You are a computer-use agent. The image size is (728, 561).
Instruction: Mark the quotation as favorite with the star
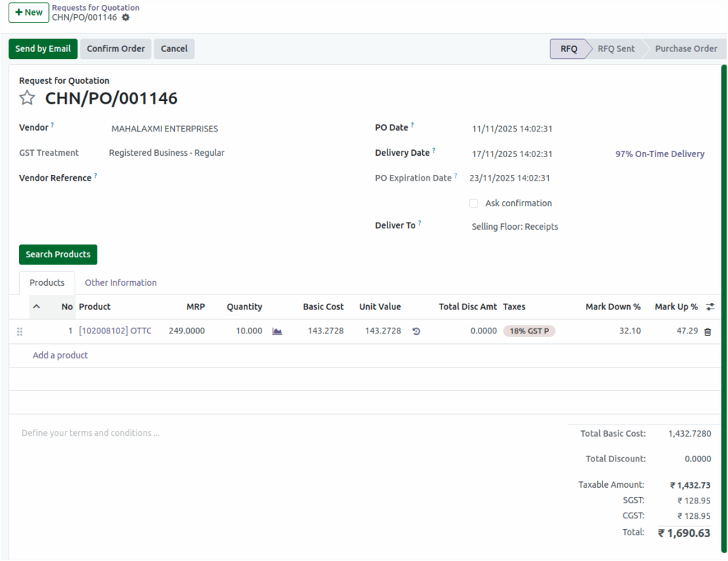click(x=26, y=98)
